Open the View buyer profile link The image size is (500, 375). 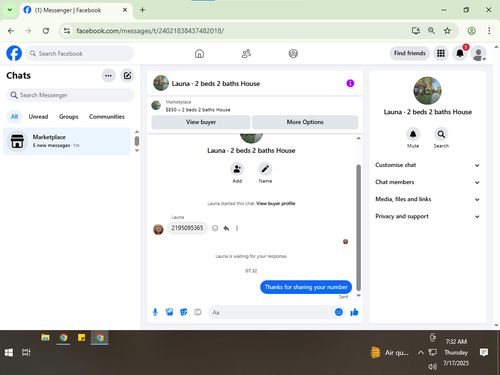[276, 203]
